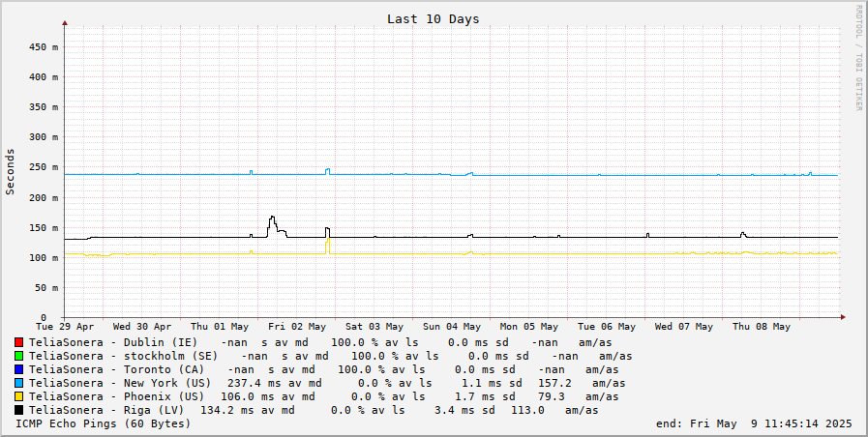Select 'TeliaSonera - Toronto (CA)' legend label
The height and width of the screenshot is (437, 868).
click(116, 369)
